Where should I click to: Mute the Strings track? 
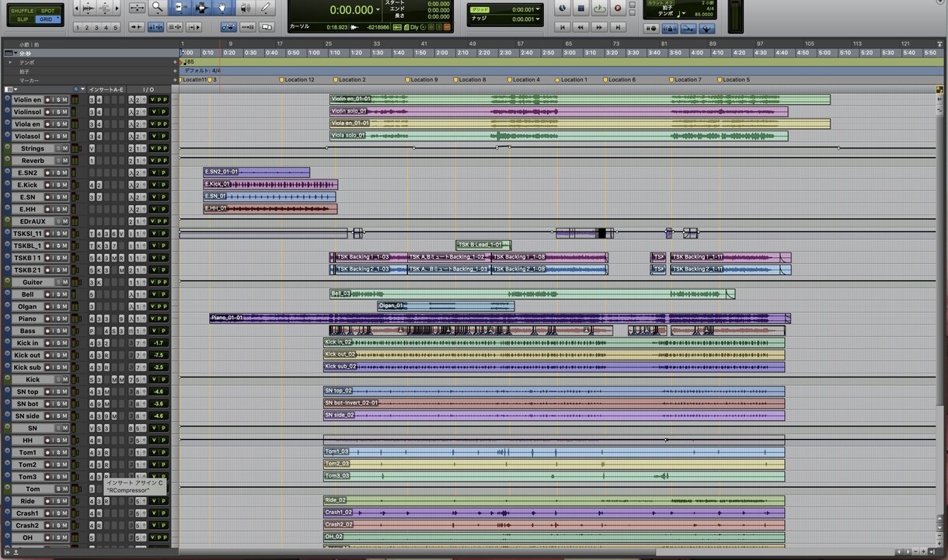[x=64, y=148]
